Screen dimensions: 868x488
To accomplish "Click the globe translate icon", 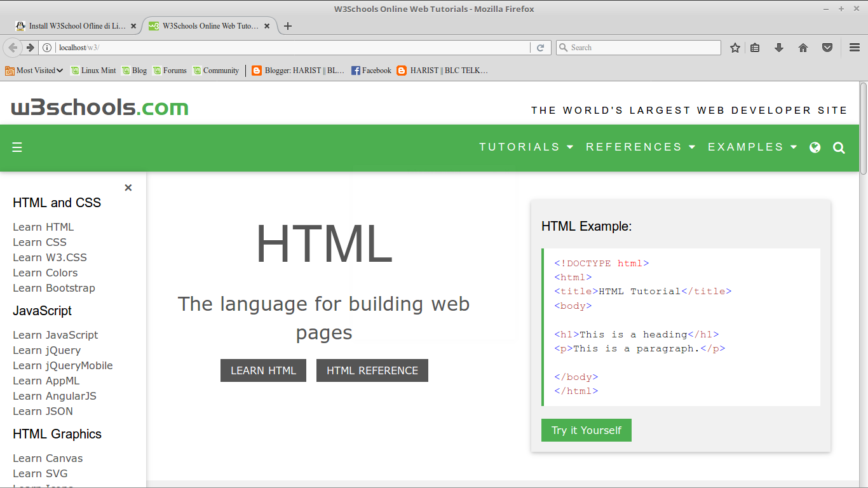I will click(815, 147).
